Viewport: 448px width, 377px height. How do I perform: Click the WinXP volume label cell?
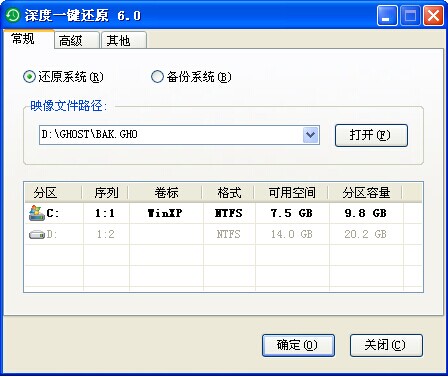pyautogui.click(x=165, y=213)
